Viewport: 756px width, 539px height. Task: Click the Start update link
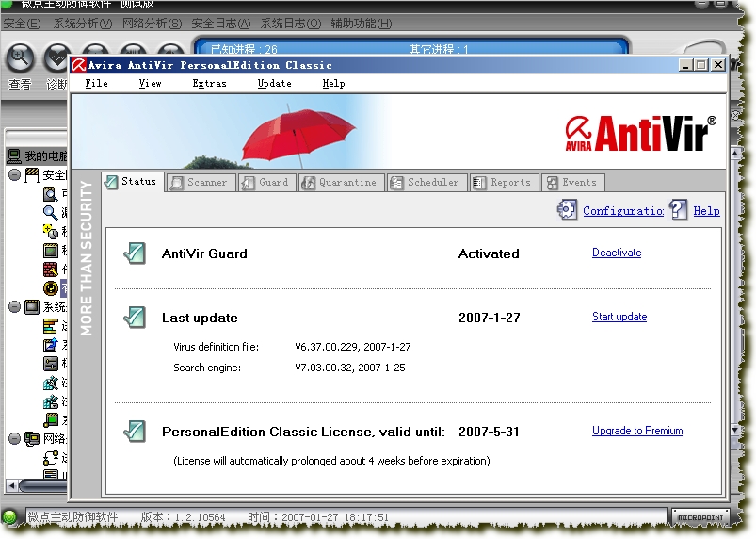619,317
